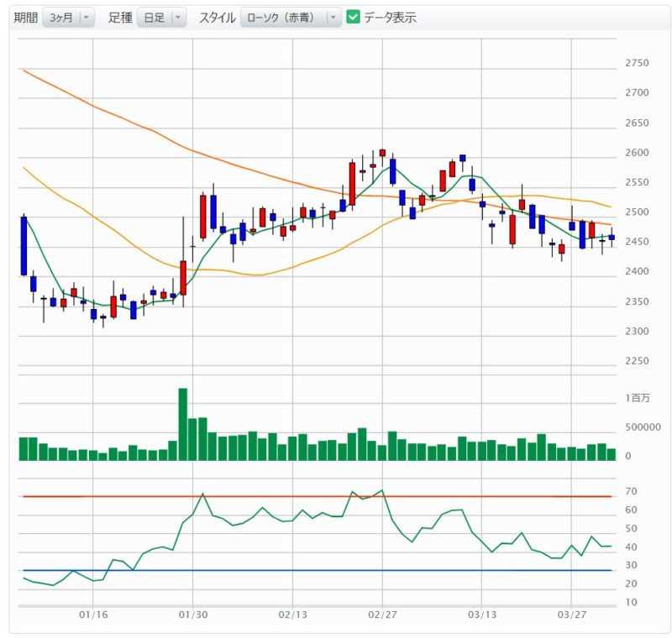Screen dimensions: 672x638
Task: Click the 2750 price axis label
Action: [x=637, y=63]
